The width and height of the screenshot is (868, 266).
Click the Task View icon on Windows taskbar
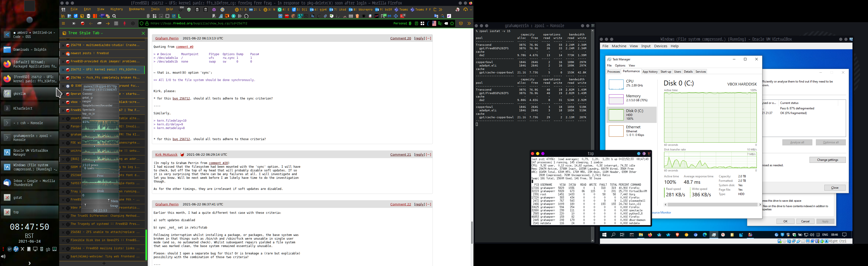[x=622, y=235]
